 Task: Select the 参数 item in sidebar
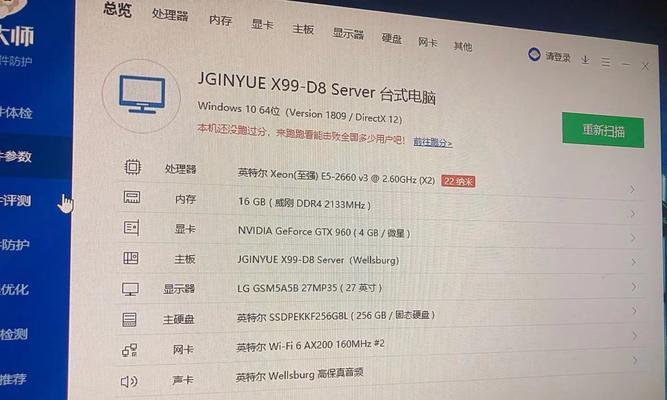[x=16, y=157]
